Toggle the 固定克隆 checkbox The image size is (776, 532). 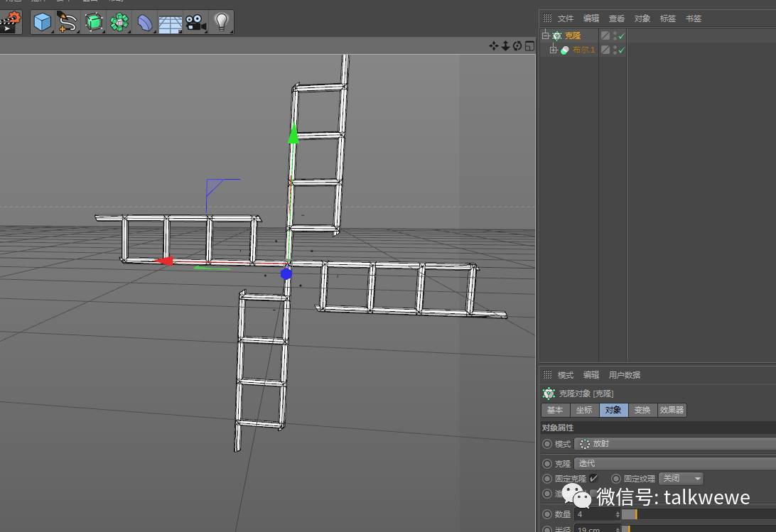(x=593, y=478)
